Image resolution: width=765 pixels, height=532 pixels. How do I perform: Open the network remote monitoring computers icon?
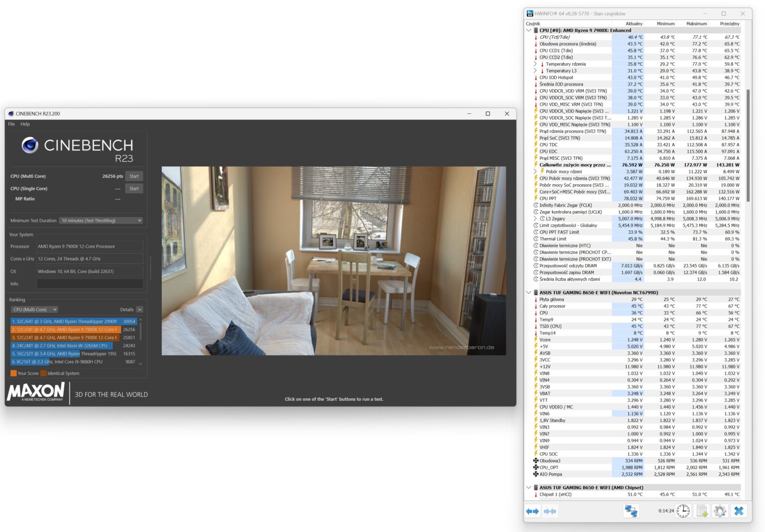[631, 511]
